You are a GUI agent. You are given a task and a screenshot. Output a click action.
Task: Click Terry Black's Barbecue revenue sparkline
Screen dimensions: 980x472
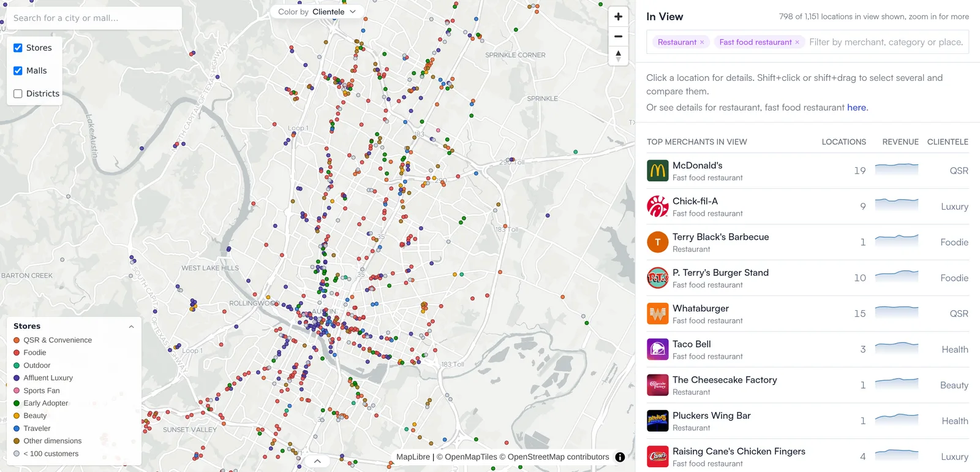tap(897, 242)
